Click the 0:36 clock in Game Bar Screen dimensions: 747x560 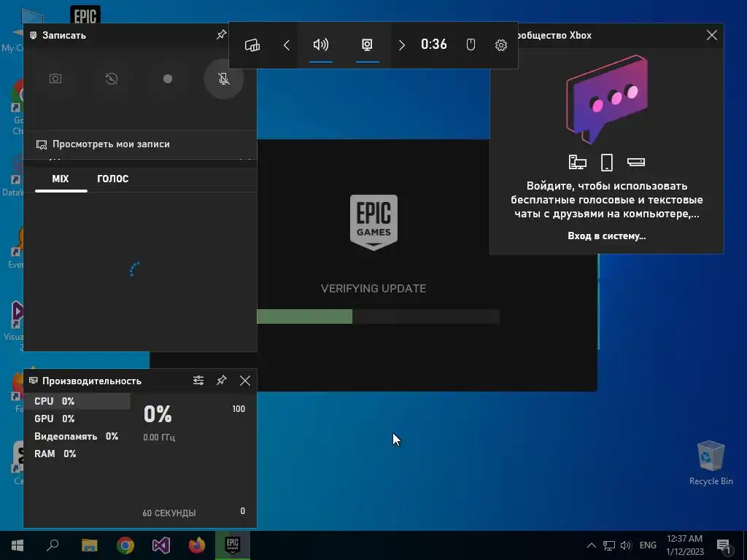[x=433, y=44]
